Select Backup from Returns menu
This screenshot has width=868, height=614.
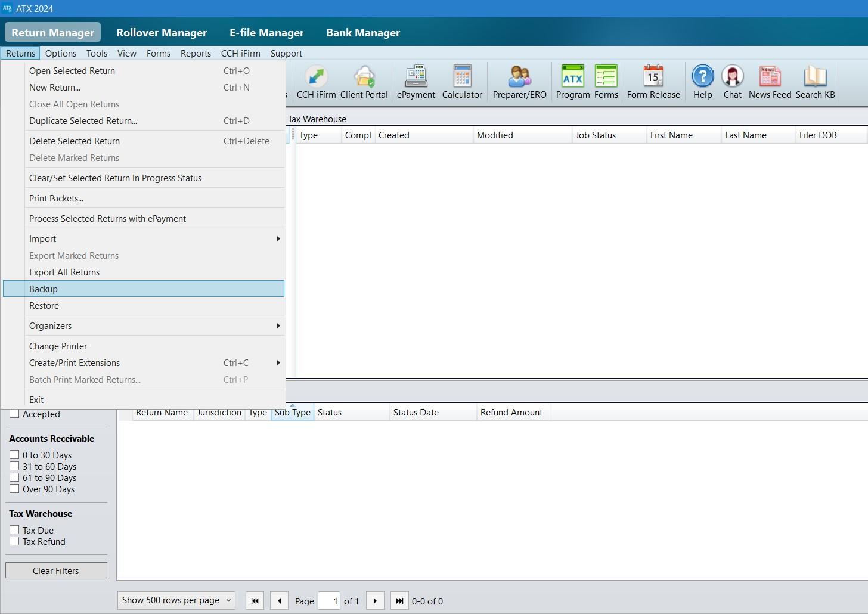click(x=144, y=289)
